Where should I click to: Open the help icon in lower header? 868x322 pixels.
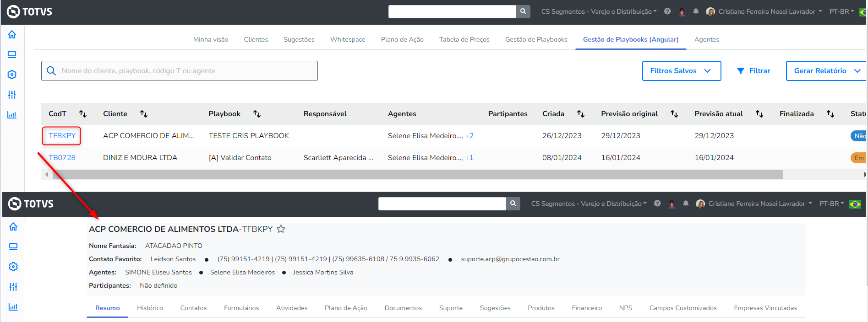(657, 204)
